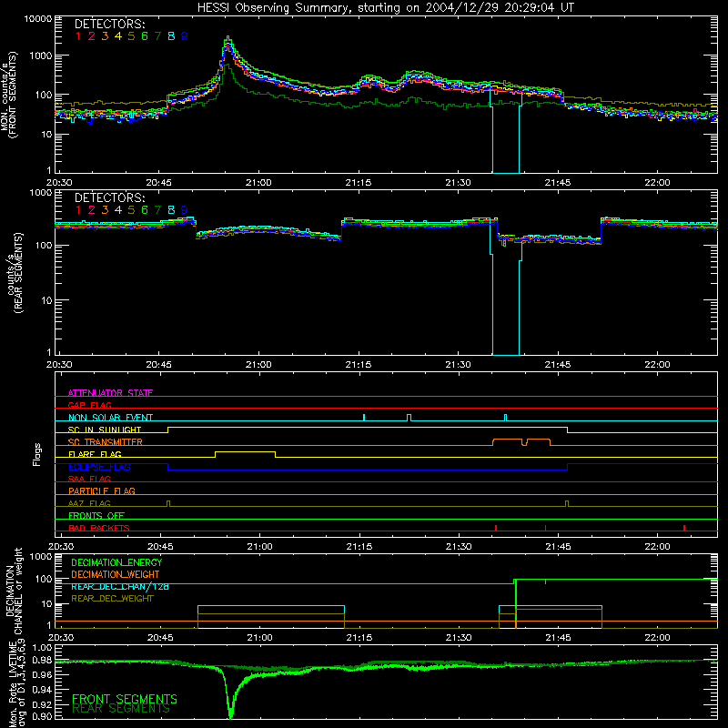The image size is (728, 728).
Task: Click the deepest livetime dip in the bottom plot
Action: pyautogui.click(x=231, y=716)
